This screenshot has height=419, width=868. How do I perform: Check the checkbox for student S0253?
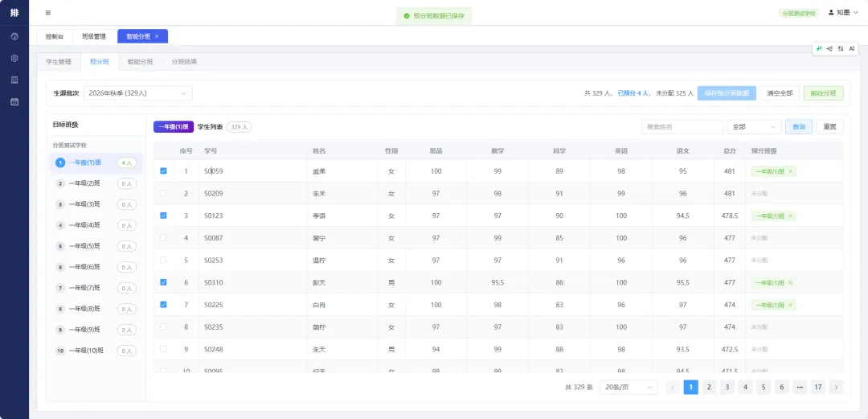(163, 260)
